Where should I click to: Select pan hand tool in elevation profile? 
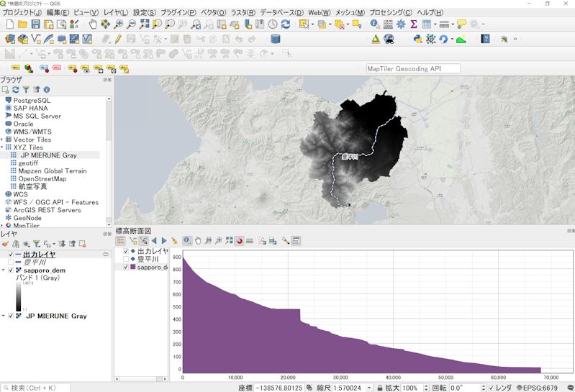[198, 241]
